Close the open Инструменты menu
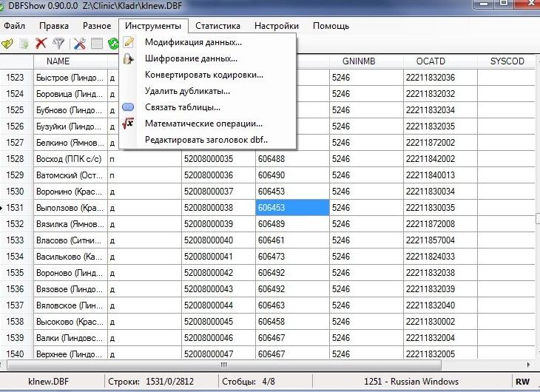Image resolution: width=540 pixels, height=392 pixels. click(x=153, y=26)
